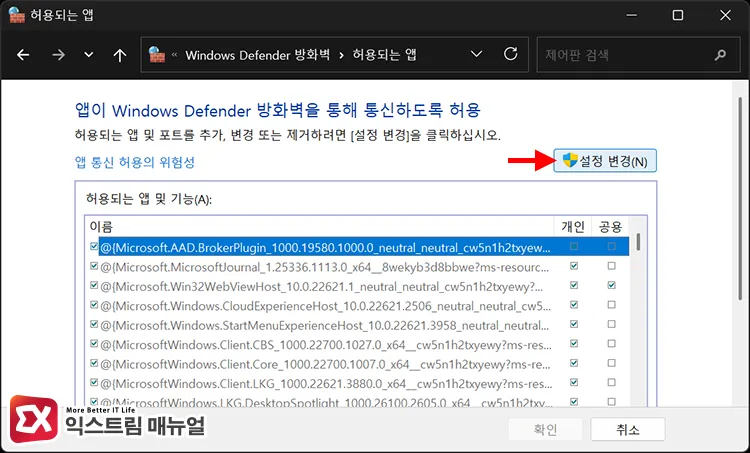This screenshot has height=453, width=750.
Task: Click the 설정 변경(N) button
Action: pyautogui.click(x=605, y=161)
